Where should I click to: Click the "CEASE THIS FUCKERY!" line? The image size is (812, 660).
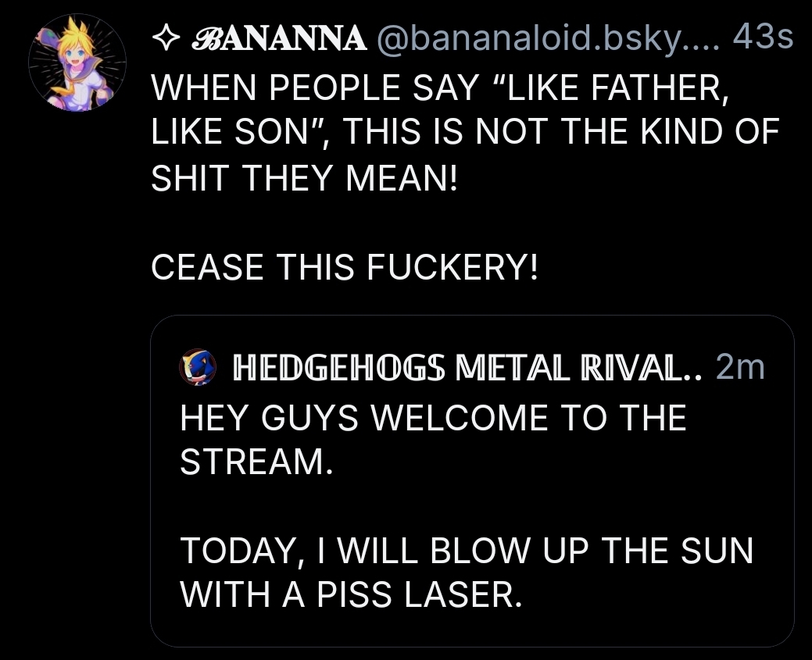(344, 268)
